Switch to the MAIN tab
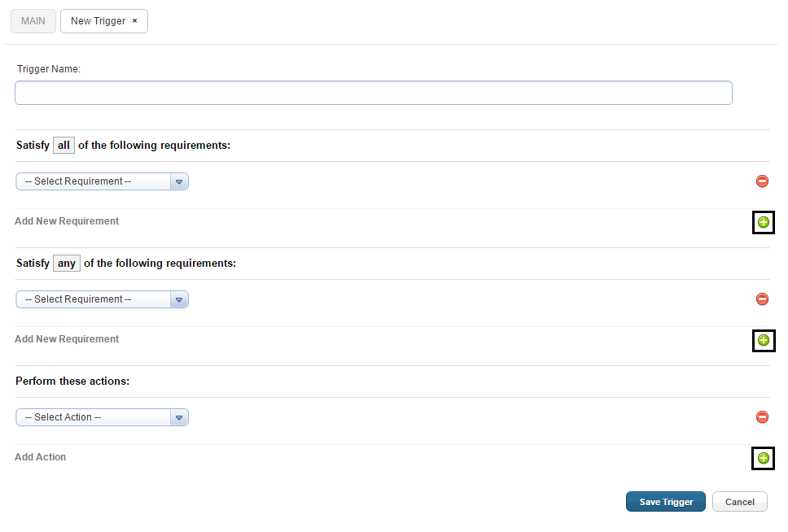788x532 pixels. 33,21
